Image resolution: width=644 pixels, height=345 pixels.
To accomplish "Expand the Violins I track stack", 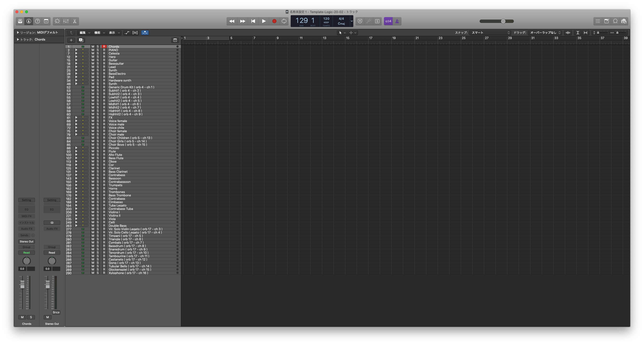I will [76, 212].
